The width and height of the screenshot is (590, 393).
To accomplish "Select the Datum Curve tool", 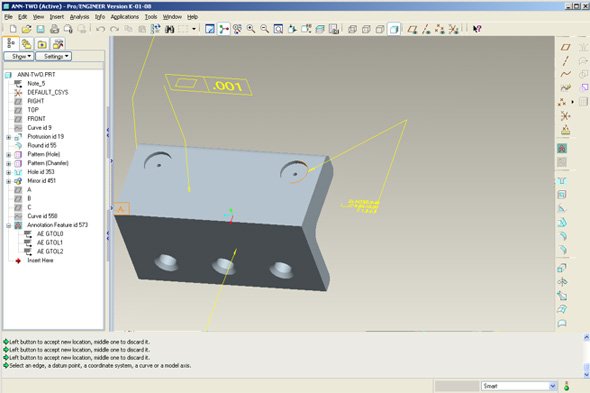I will [565, 74].
